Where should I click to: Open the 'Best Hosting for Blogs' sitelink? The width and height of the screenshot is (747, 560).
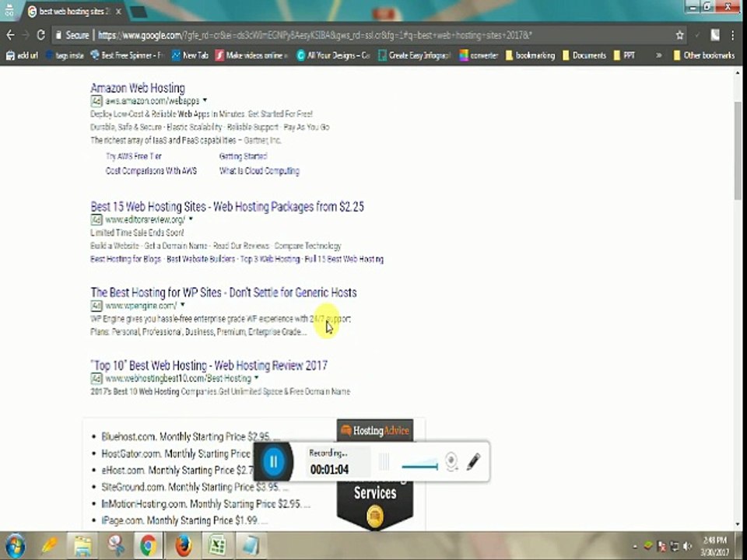(126, 259)
